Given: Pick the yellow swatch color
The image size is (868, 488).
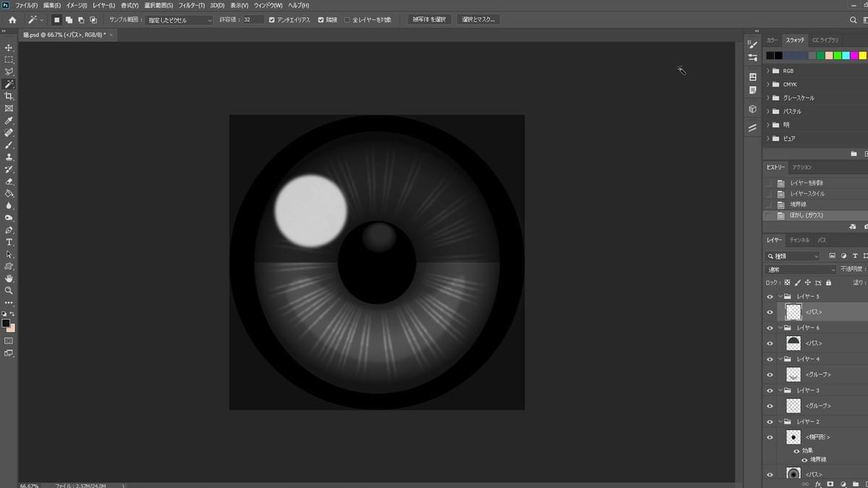Looking at the screenshot, I should pos(862,56).
